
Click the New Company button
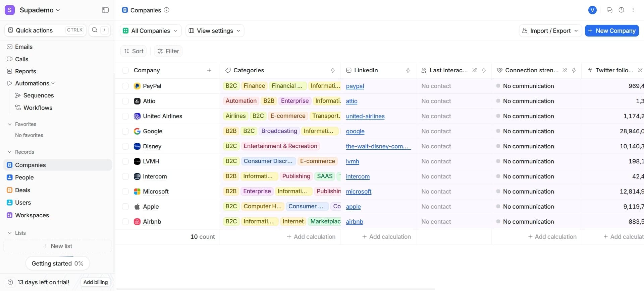[612, 31]
